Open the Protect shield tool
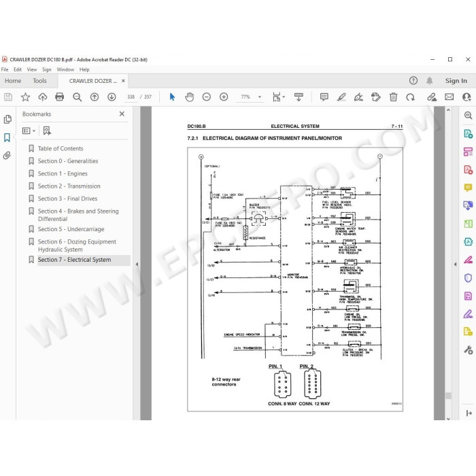Screen dimensions: 476x476 [x=468, y=277]
